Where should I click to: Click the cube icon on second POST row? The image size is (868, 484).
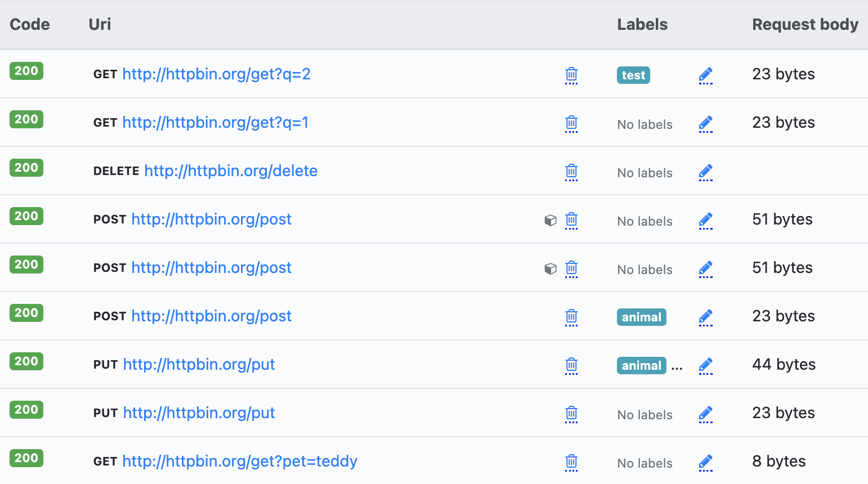click(x=551, y=268)
